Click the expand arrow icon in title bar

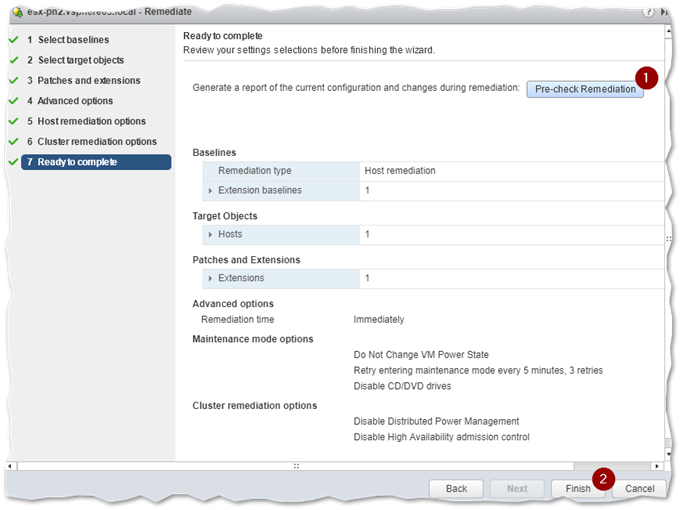pyautogui.click(x=664, y=12)
